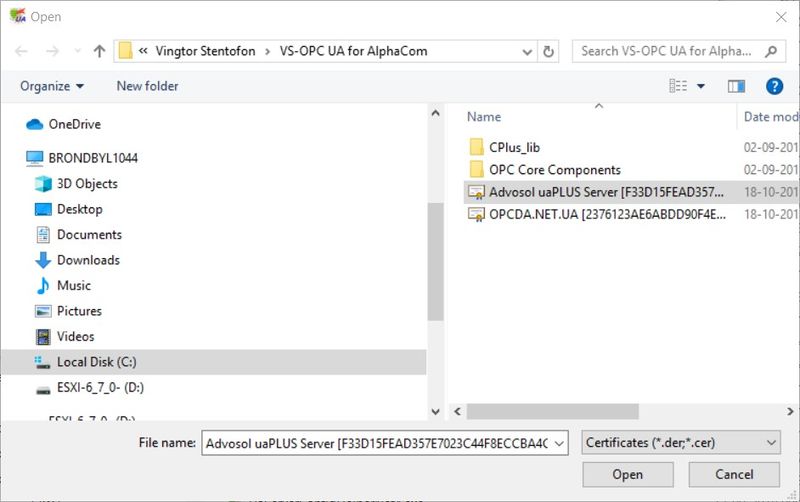Open the view options dropdown arrow

(701, 87)
